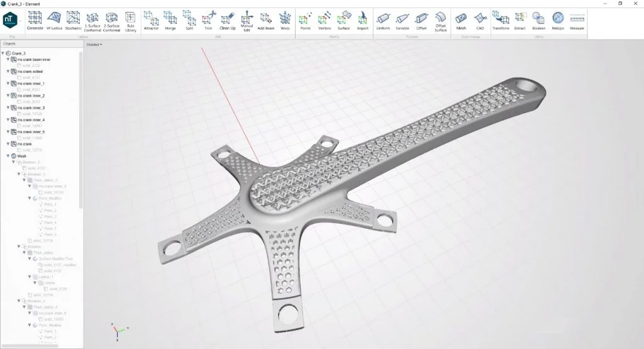Activate the Warp tool

(x=285, y=20)
